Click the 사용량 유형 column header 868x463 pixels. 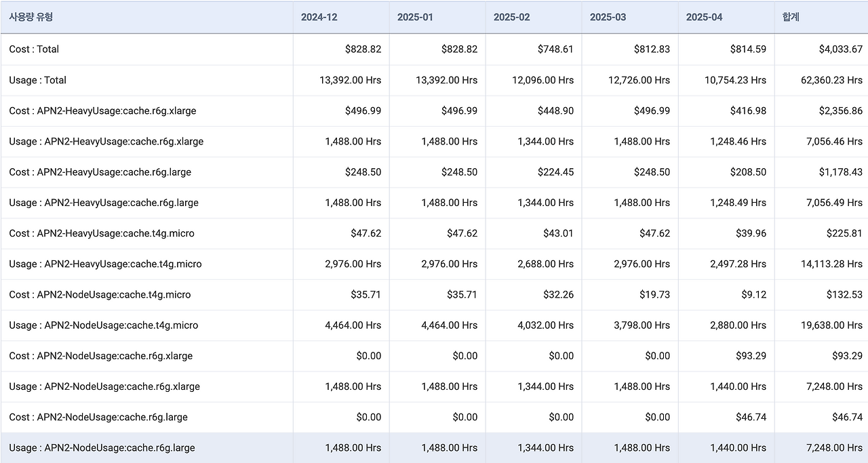pyautogui.click(x=31, y=17)
